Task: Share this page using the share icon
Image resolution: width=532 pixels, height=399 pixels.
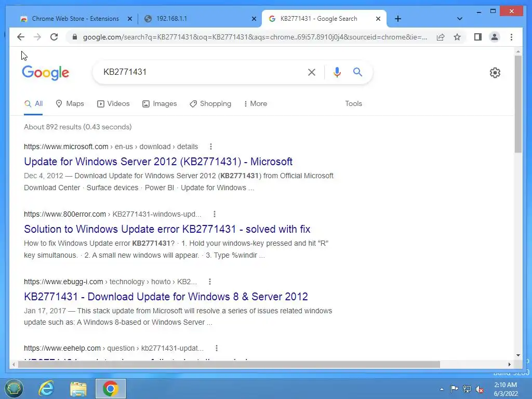Action: [x=441, y=37]
